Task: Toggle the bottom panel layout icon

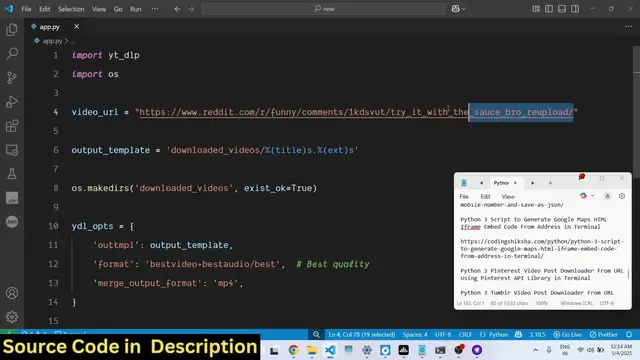Action: [x=562, y=9]
